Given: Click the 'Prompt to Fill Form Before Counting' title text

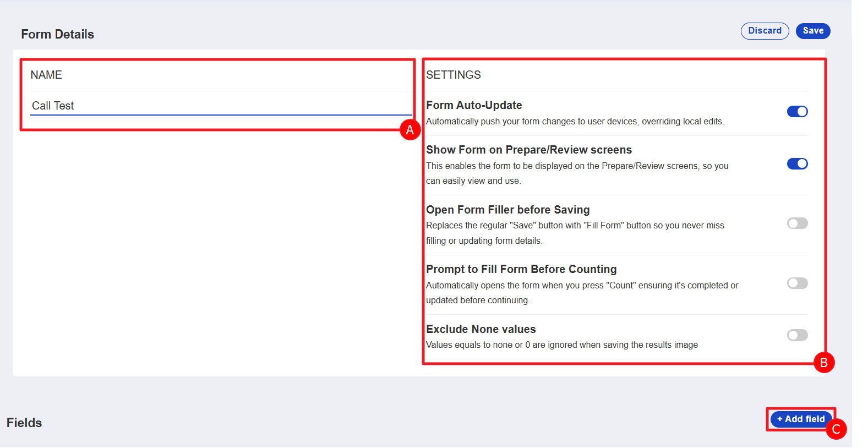Looking at the screenshot, I should [x=521, y=269].
